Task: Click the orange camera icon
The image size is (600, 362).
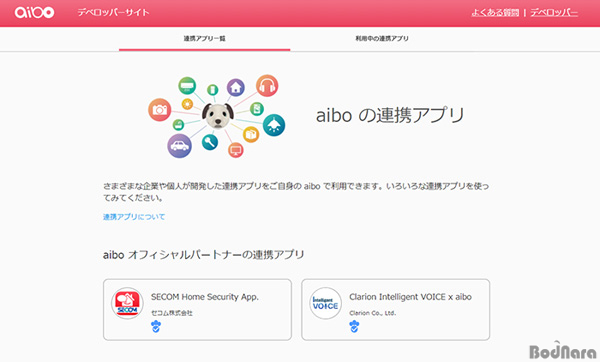Action: click(x=160, y=110)
